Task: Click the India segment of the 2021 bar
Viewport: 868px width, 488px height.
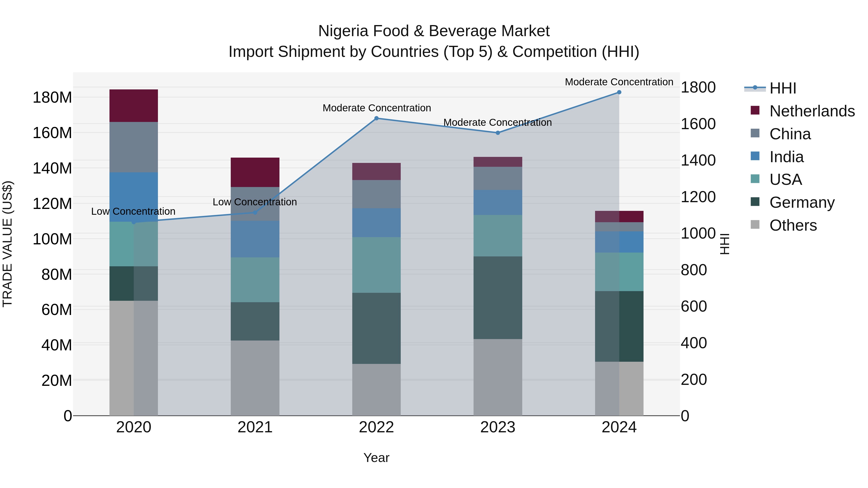Action: [x=255, y=239]
